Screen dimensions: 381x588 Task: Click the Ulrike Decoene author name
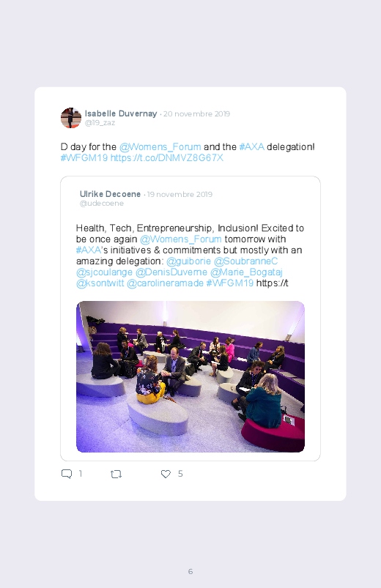pyautogui.click(x=110, y=194)
